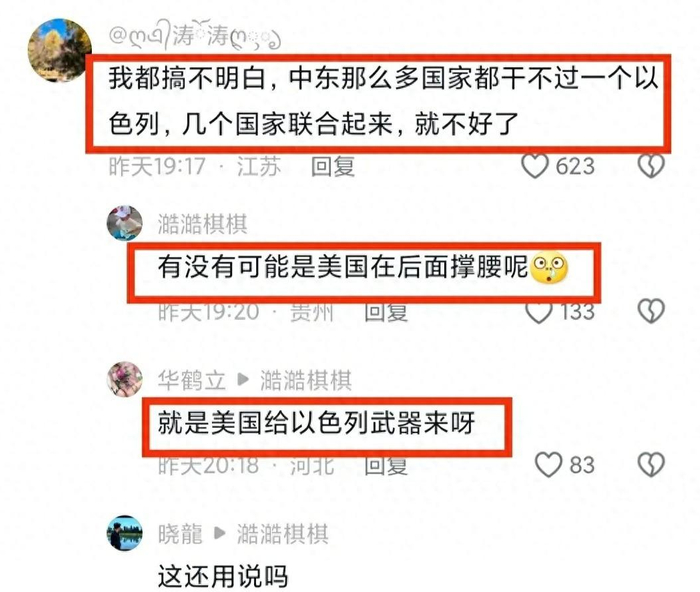700x592 pixels.
Task: Dislike the top comment from 江苏
Action: click(651, 166)
